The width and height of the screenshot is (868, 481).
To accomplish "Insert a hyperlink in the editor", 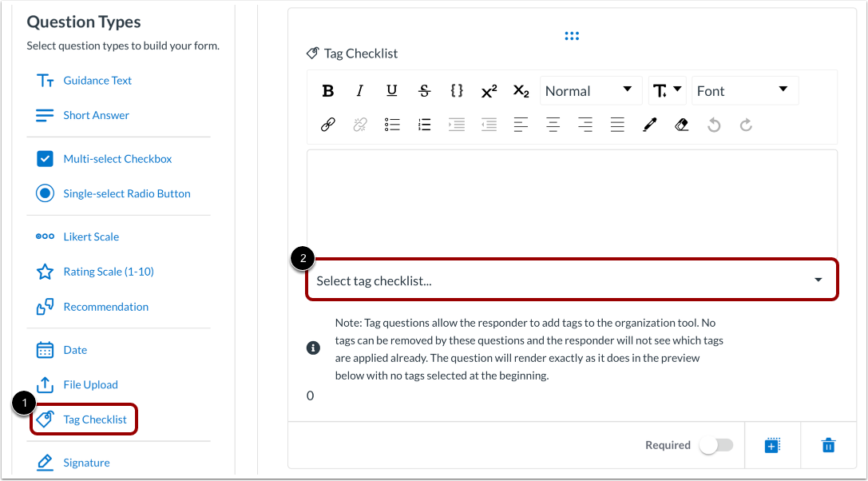I will click(x=327, y=125).
